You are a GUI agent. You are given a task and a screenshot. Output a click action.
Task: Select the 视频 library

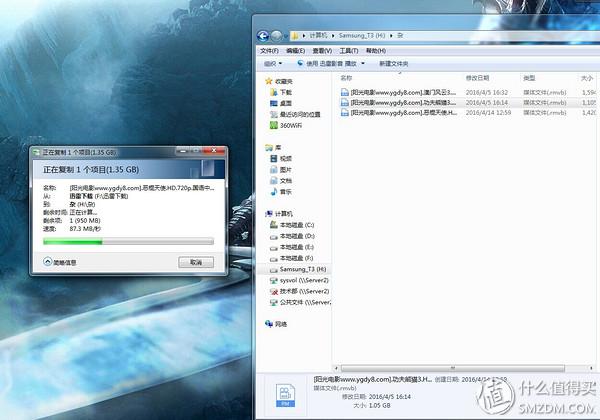coord(285,158)
